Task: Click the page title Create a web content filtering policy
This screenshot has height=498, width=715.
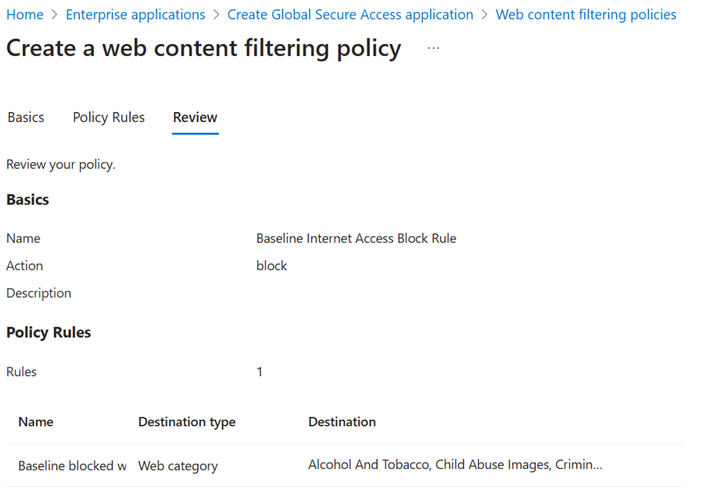Action: (x=203, y=48)
